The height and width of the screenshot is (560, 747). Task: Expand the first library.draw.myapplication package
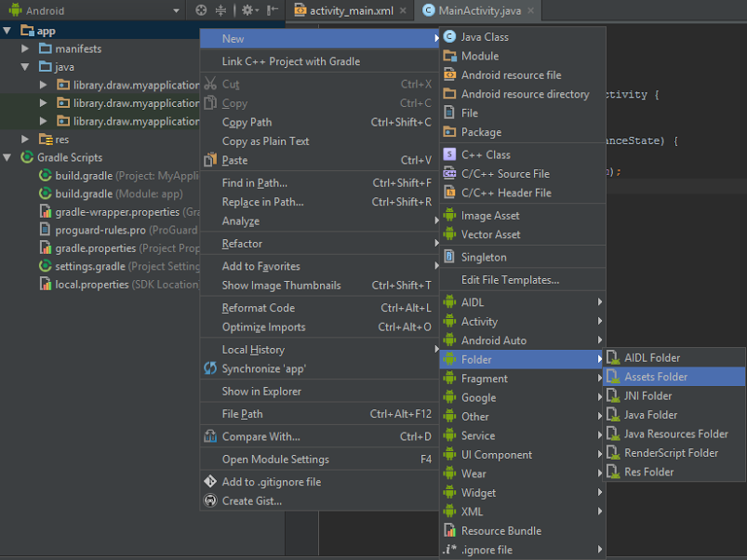[x=44, y=85]
